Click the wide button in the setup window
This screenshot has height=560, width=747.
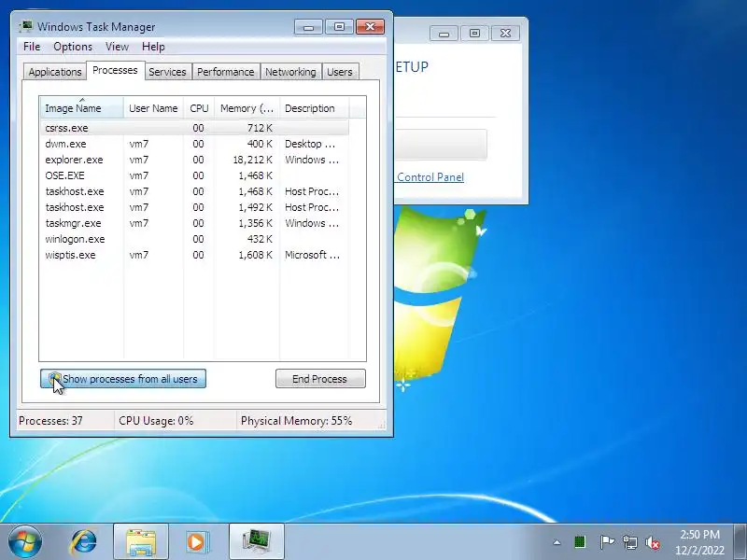pyautogui.click(x=441, y=145)
